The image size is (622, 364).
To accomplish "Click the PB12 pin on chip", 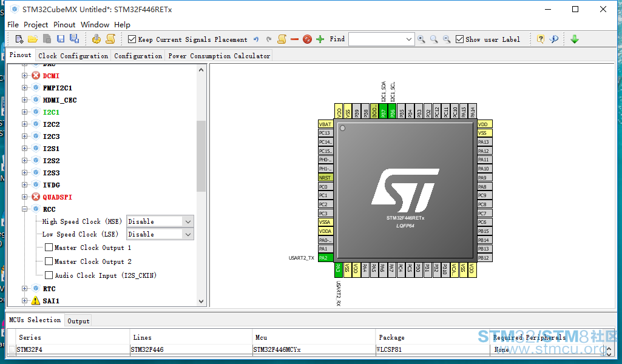I will click(x=485, y=258).
